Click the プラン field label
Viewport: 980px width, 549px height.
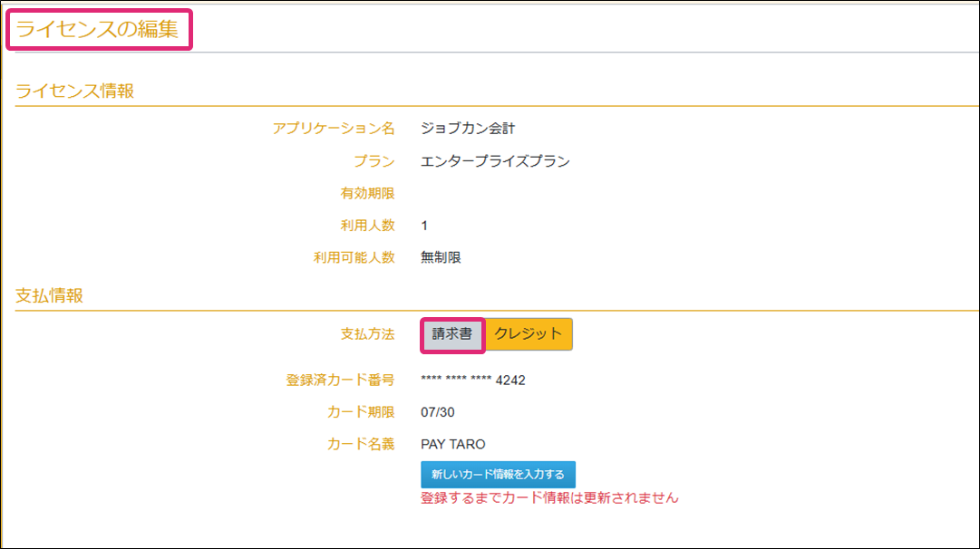coord(374,161)
